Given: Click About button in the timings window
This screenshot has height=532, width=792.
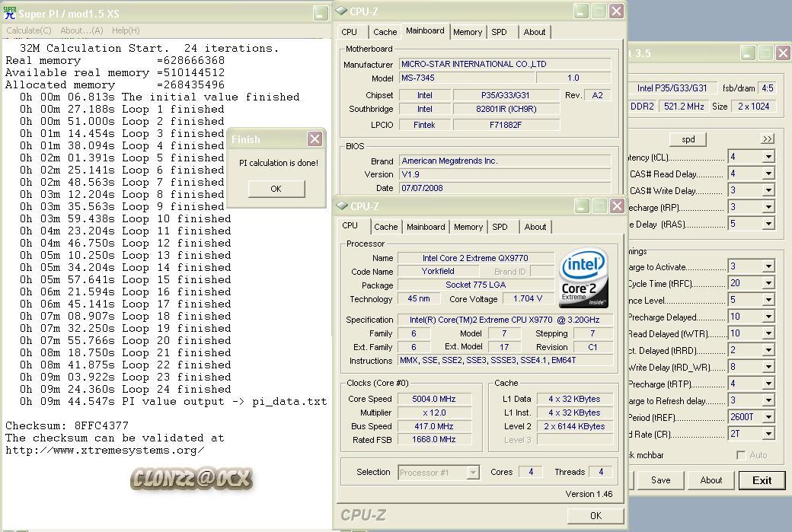Looking at the screenshot, I should pyautogui.click(x=711, y=480).
